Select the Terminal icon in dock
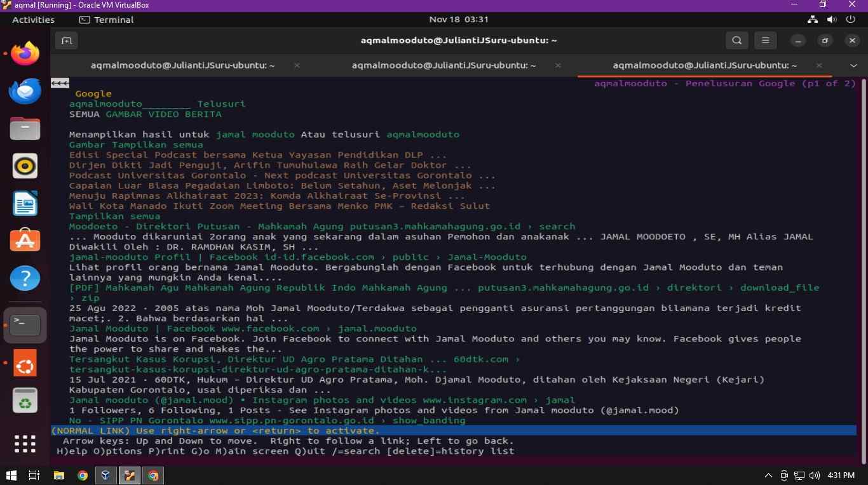The image size is (868, 485). (x=25, y=325)
